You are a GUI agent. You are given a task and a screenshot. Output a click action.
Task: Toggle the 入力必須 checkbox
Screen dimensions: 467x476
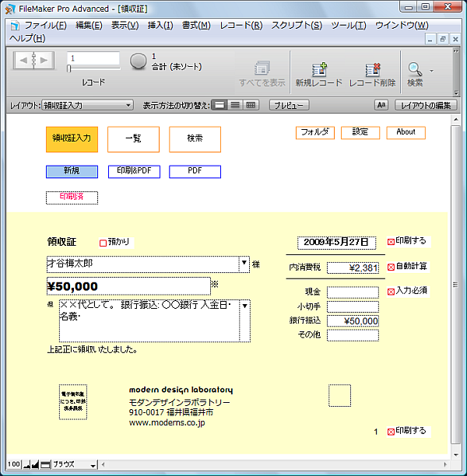point(391,292)
